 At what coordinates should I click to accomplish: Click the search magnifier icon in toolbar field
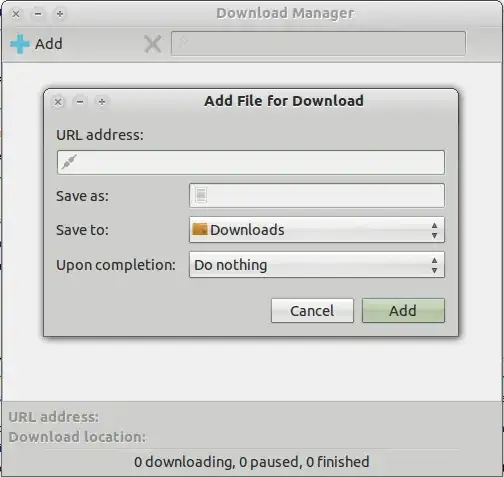184,41
